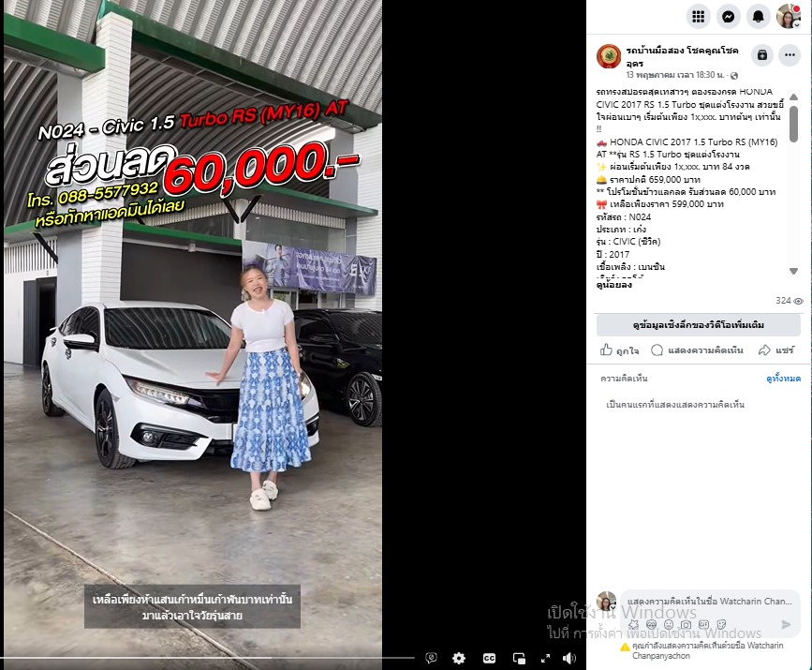Image resolution: width=812 pixels, height=670 pixels.
Task: Open notifications bell icon
Action: click(x=758, y=17)
